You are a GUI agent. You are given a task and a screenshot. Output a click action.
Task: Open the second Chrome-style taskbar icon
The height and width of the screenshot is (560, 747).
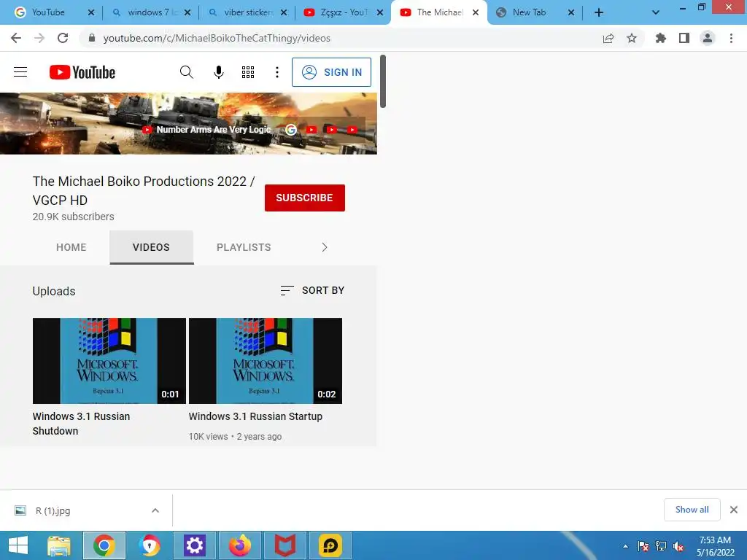coord(149,545)
